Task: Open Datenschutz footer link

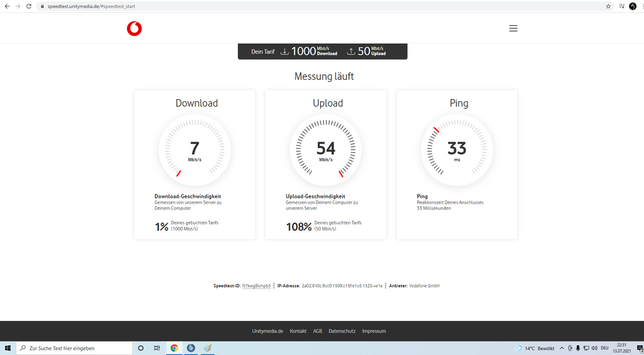Action: coord(342,331)
